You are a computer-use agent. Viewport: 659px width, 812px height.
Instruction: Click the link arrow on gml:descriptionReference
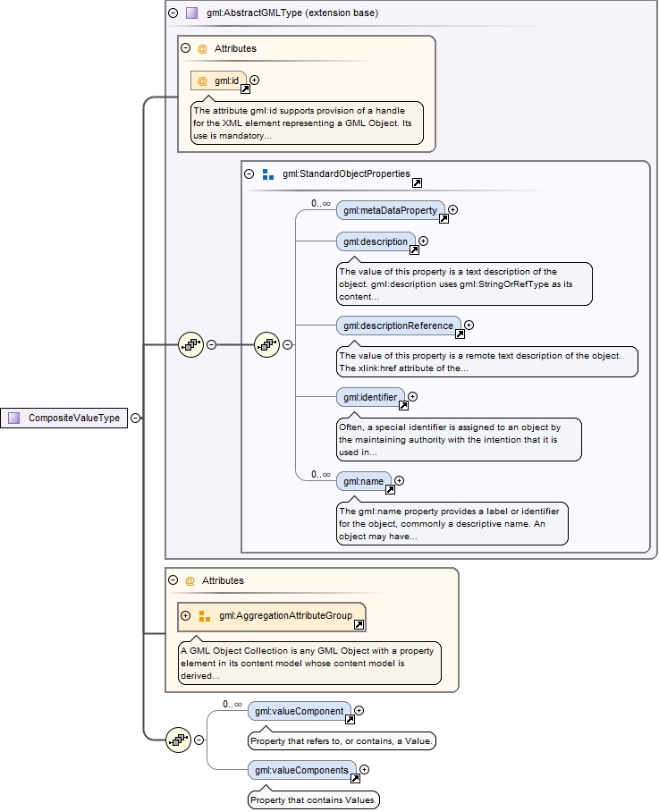(x=460, y=334)
